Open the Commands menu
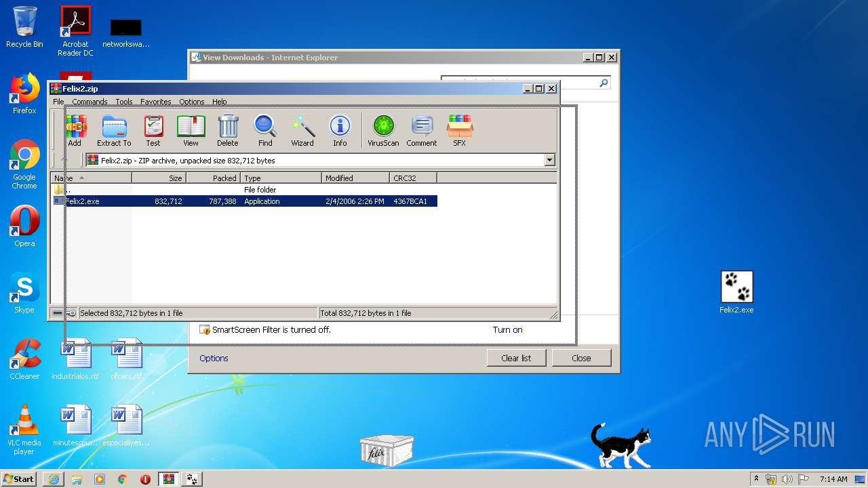 90,102
